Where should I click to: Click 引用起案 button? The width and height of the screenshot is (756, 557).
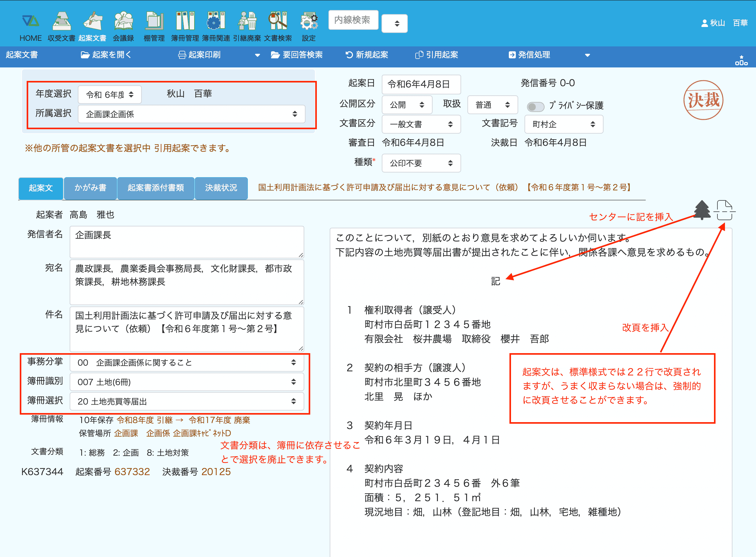437,55
